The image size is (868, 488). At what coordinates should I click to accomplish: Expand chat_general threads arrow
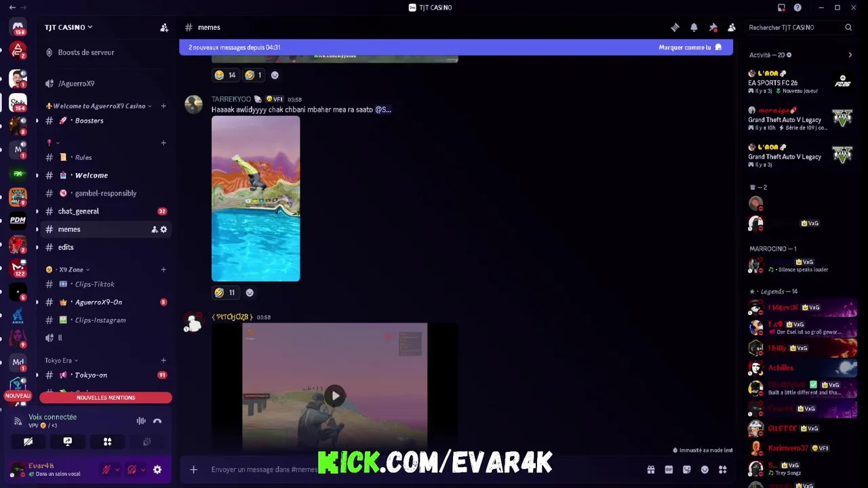click(37, 211)
